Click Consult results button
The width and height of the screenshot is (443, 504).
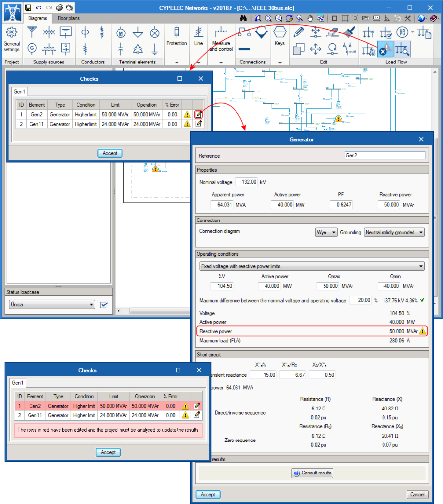coord(312,473)
